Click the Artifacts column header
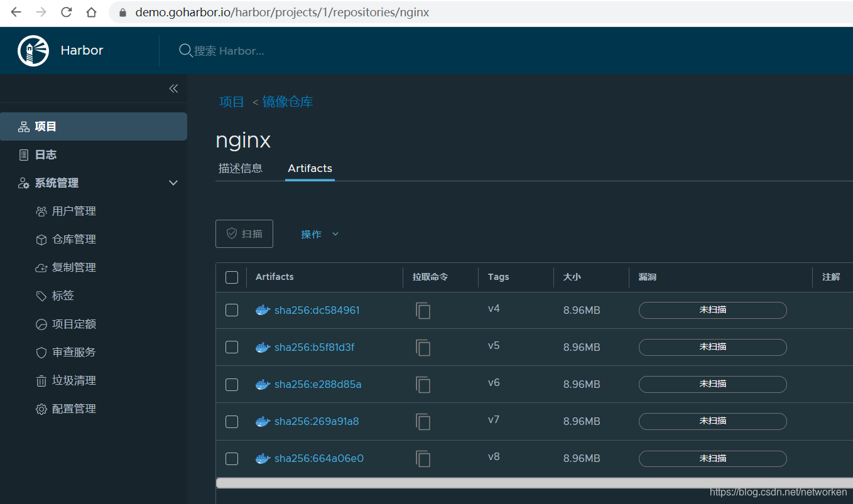 pos(274,277)
